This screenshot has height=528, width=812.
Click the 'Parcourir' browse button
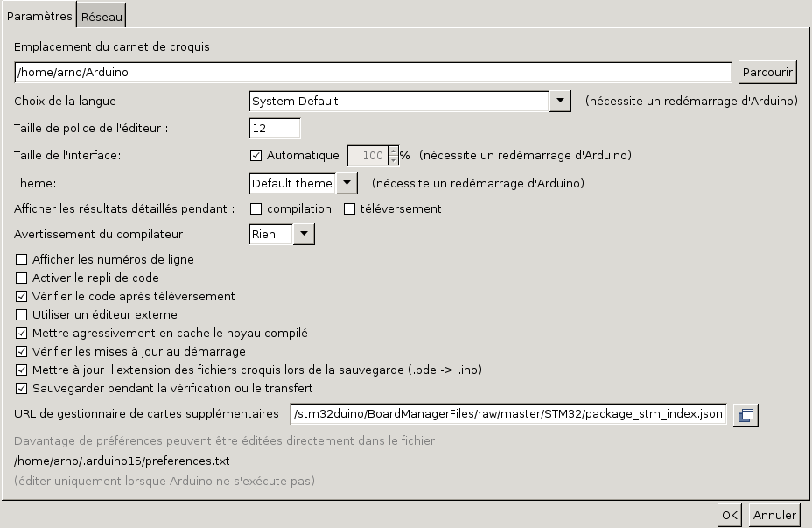point(766,73)
